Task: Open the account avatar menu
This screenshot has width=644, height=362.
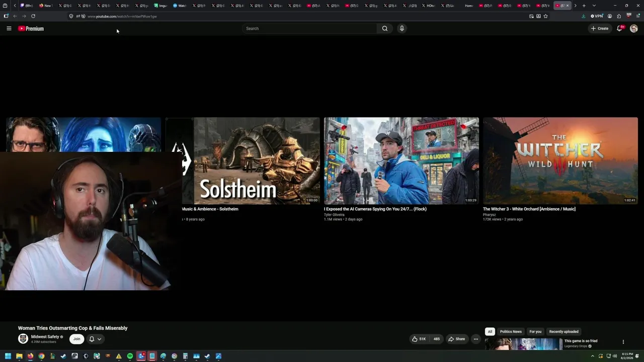Action: pyautogui.click(x=633, y=29)
